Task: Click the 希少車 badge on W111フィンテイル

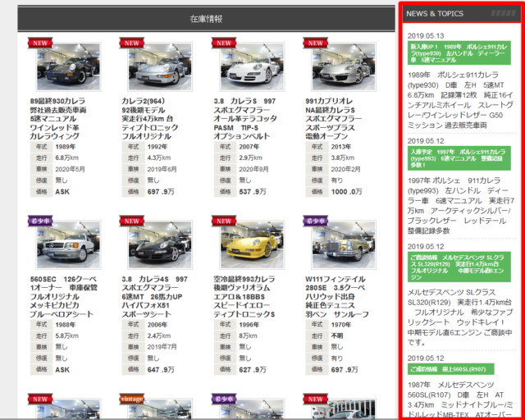Action: [x=316, y=221]
